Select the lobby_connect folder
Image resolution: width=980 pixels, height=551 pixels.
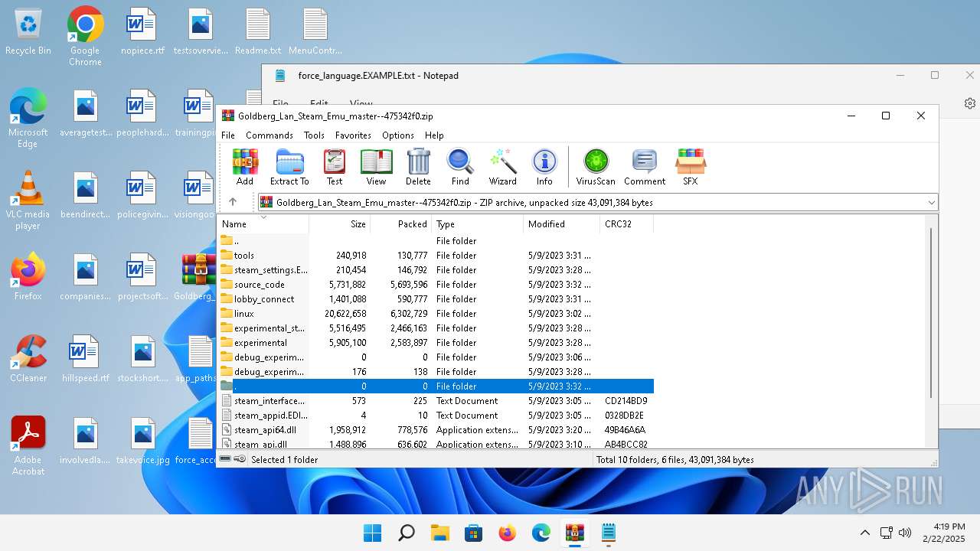[436, 299]
